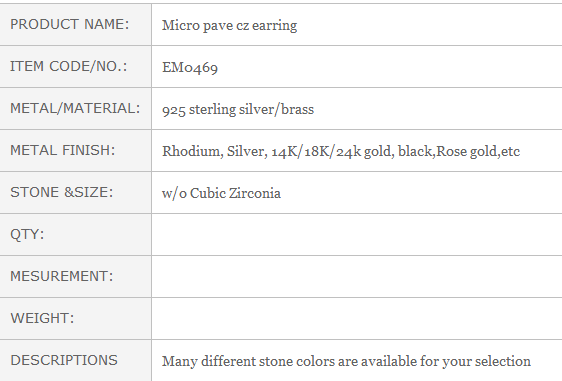The height and width of the screenshot is (381, 562).
Task: Click the Rhodium, Silver, gold finish text
Action: (x=341, y=151)
